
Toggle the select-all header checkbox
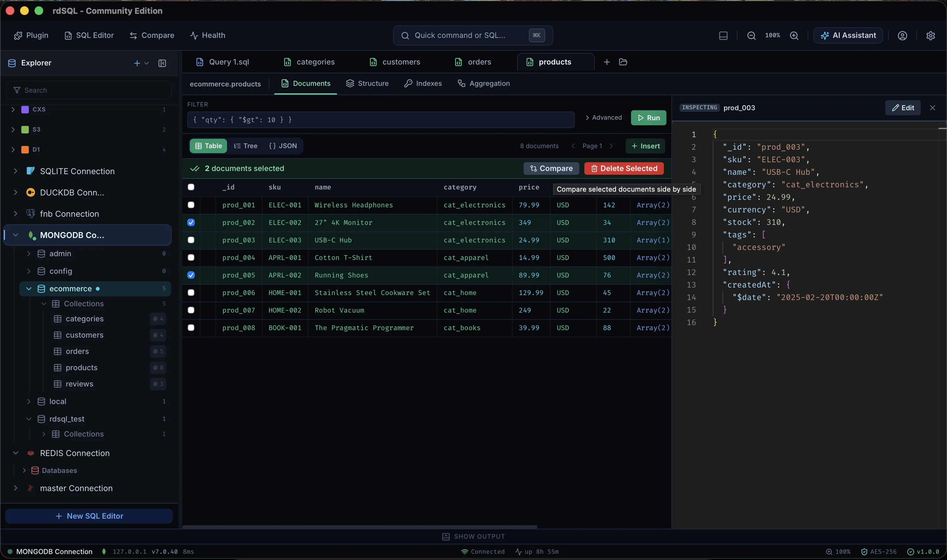(191, 187)
